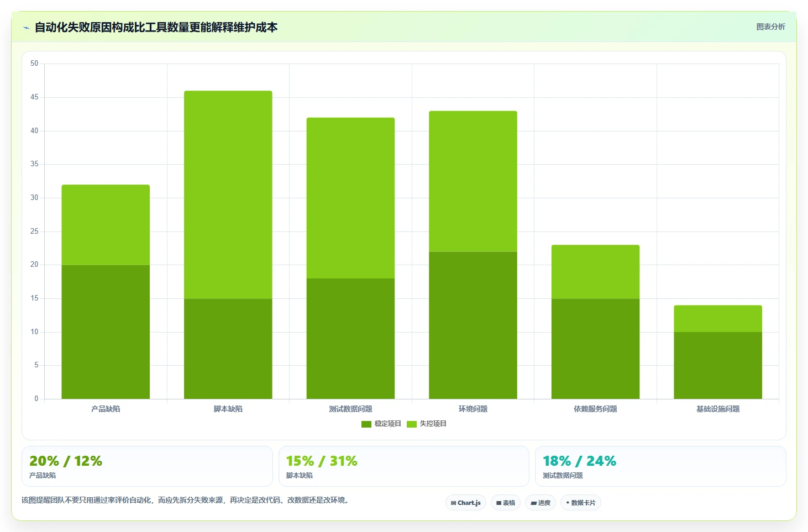Screen dimensions: 808x532
Task: Click the dark green 脚本缺陷 bar segment
Action: 228,349
